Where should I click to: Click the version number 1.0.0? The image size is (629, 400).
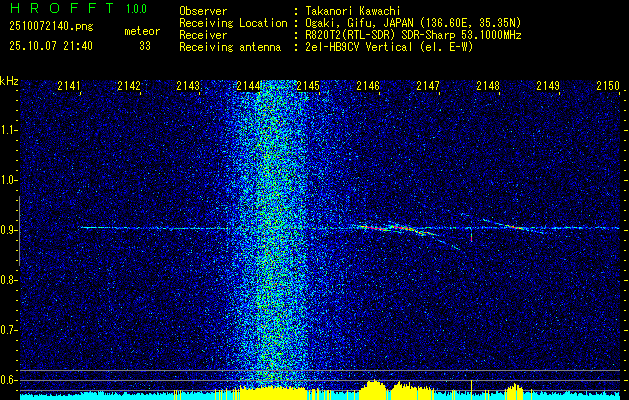click(136, 8)
